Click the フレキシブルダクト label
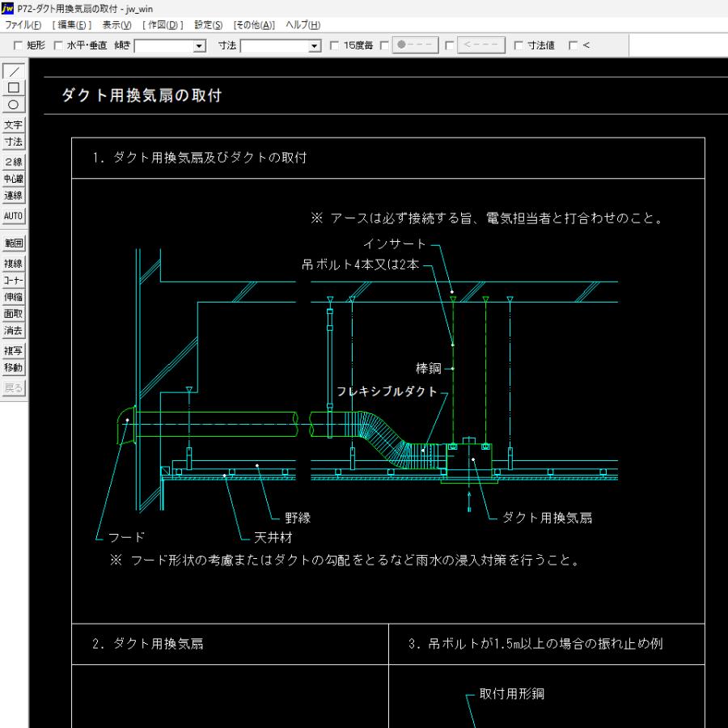 click(387, 392)
